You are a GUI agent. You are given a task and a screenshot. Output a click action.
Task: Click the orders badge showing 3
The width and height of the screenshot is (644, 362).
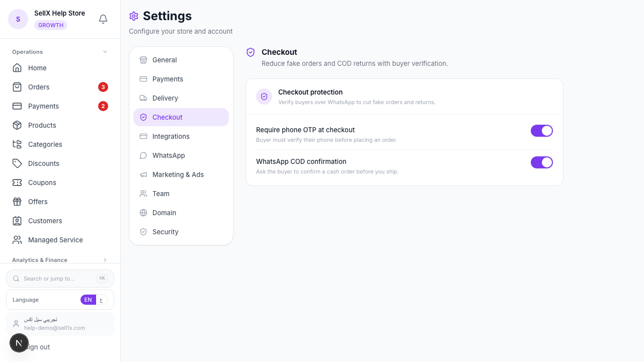click(x=103, y=87)
